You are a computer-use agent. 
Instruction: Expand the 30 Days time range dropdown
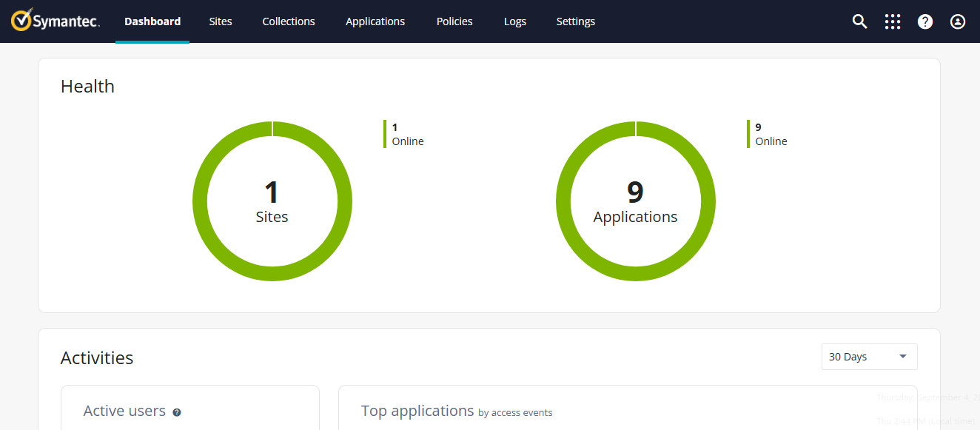click(x=870, y=357)
